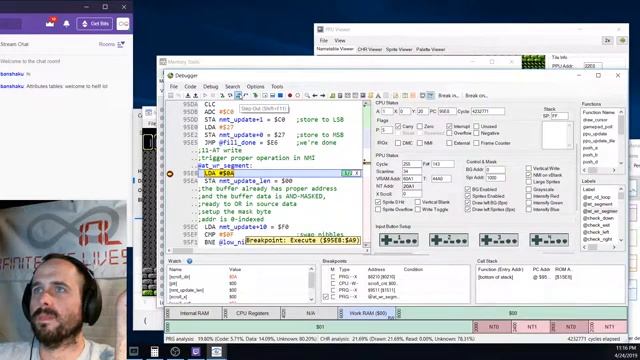Open the Twitch notifications bell

click(66, 24)
